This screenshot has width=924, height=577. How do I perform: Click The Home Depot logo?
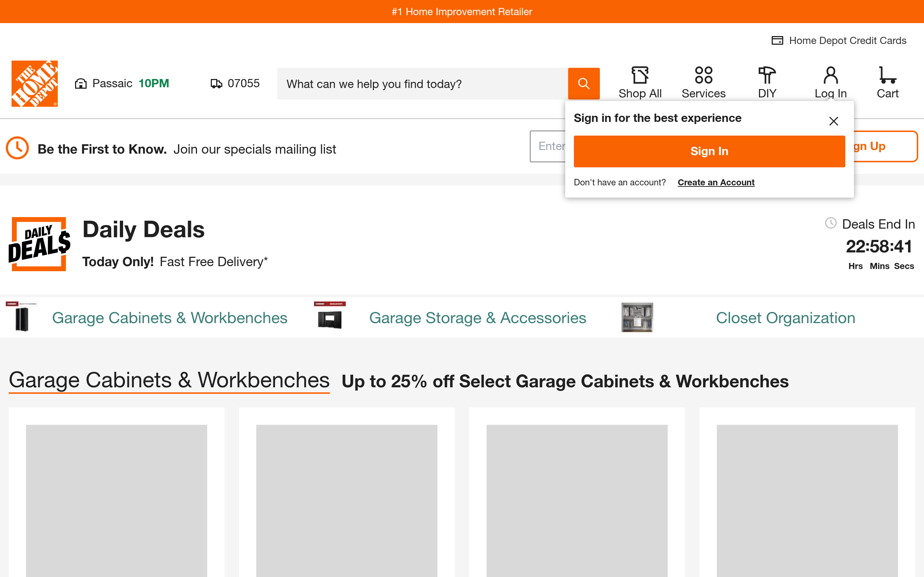34,84
